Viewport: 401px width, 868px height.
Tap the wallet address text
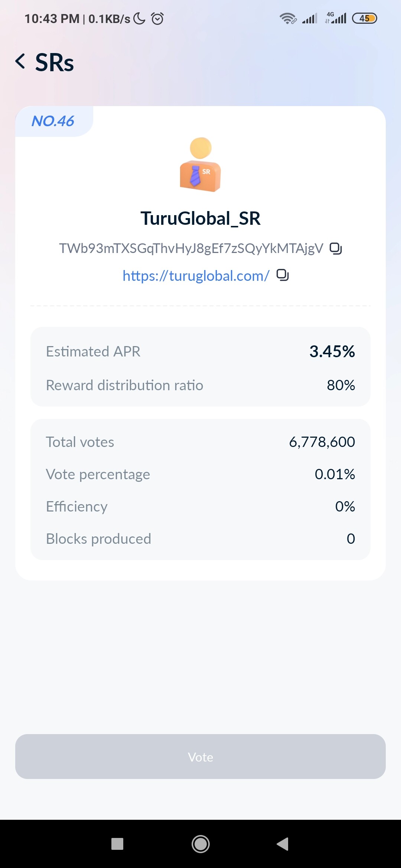(191, 248)
